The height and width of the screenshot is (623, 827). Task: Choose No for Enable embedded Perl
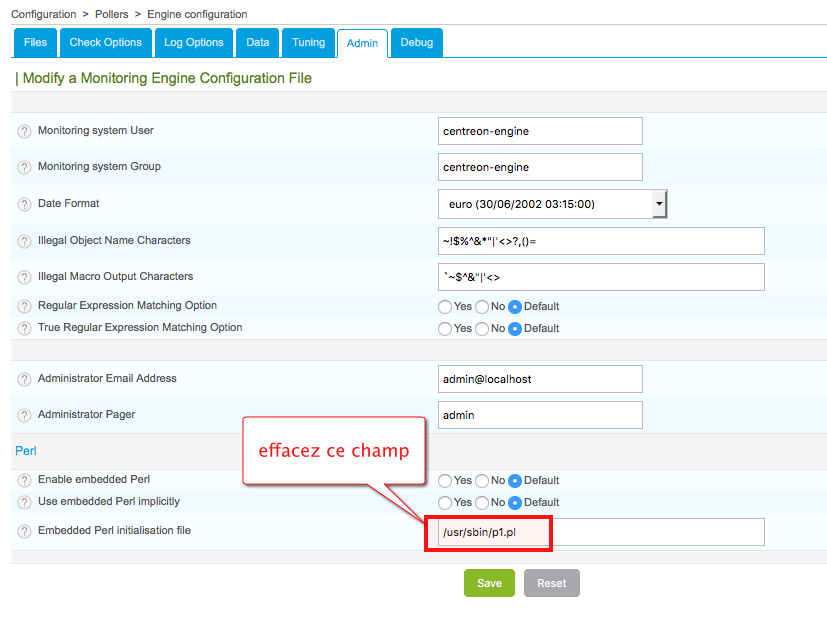482,481
